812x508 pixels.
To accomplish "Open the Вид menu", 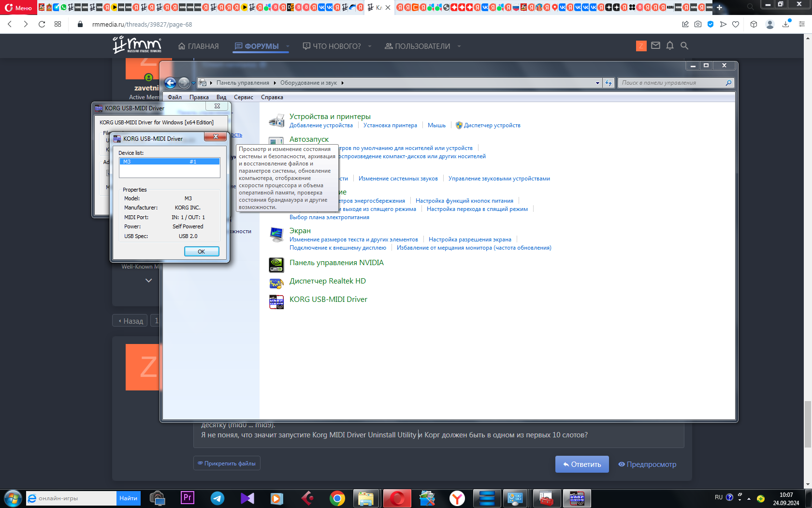I will click(x=221, y=97).
